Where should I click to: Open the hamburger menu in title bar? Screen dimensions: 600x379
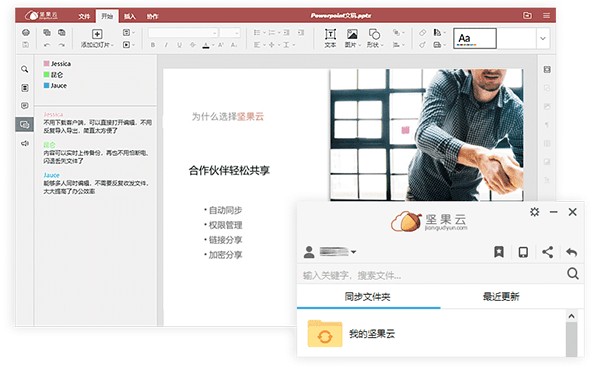coord(546,15)
